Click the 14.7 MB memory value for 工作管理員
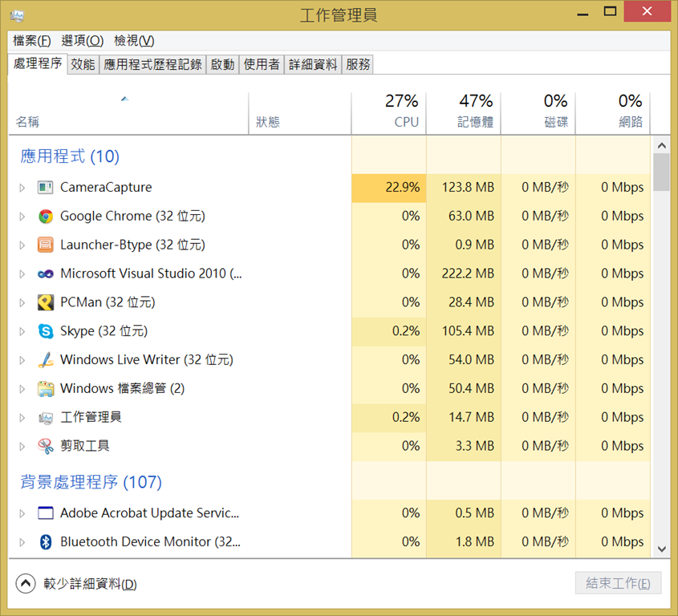The width and height of the screenshot is (678, 616). tap(471, 418)
